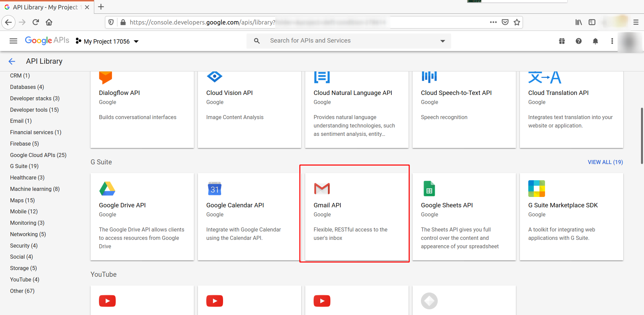View all 19 G Suite APIs

[605, 162]
